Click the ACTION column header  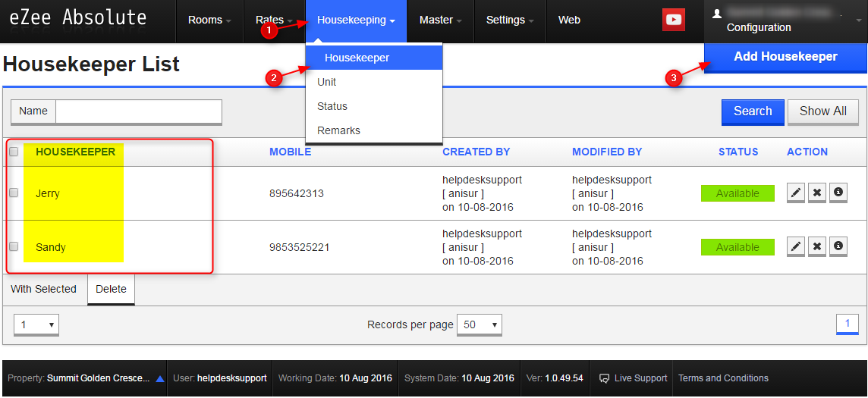click(807, 152)
